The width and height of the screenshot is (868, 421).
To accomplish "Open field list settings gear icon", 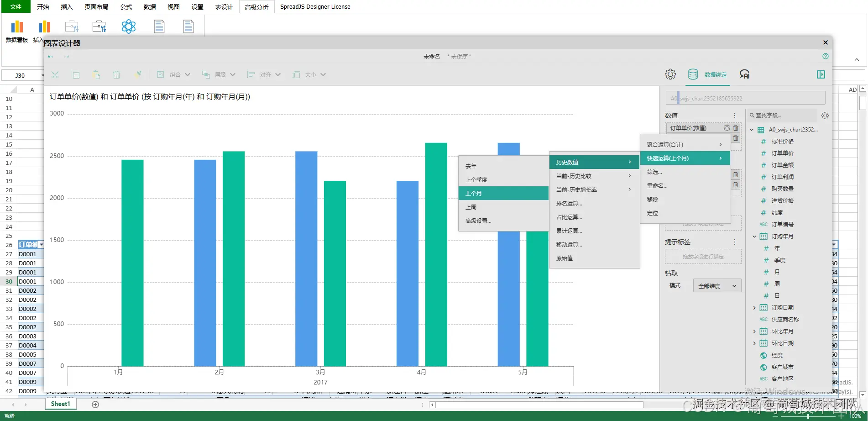I will [x=825, y=116].
